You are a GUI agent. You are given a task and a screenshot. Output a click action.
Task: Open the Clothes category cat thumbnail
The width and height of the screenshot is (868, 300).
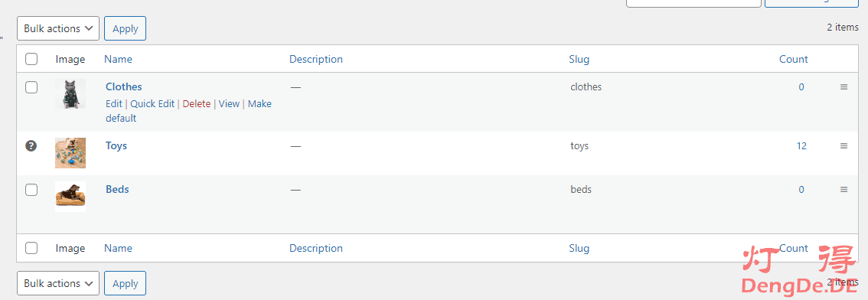(x=70, y=94)
